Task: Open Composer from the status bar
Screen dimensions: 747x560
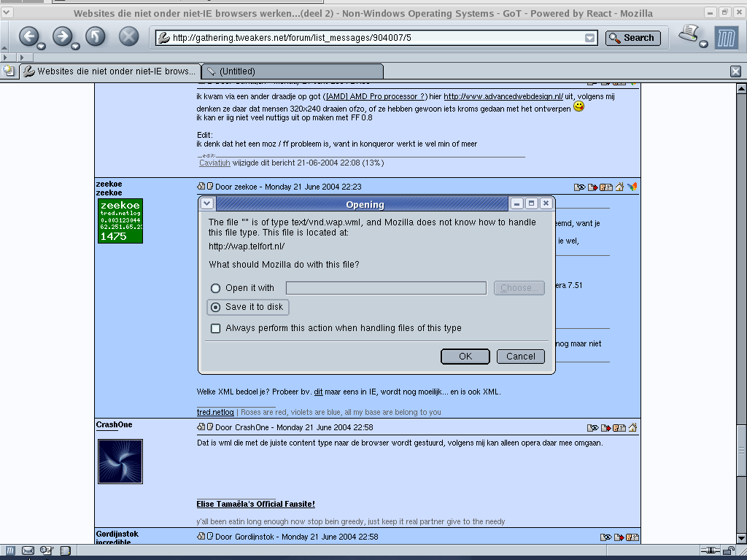Action: coord(46,551)
